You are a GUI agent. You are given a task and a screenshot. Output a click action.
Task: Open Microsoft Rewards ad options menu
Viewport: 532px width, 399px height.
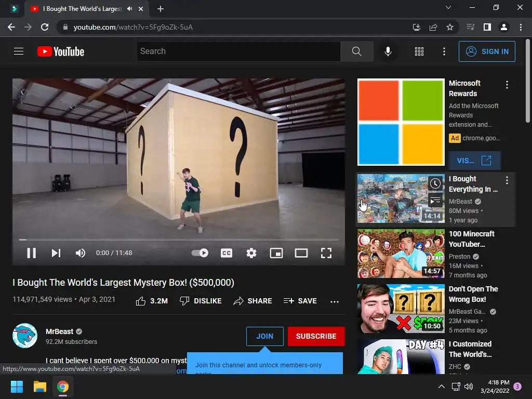click(507, 85)
